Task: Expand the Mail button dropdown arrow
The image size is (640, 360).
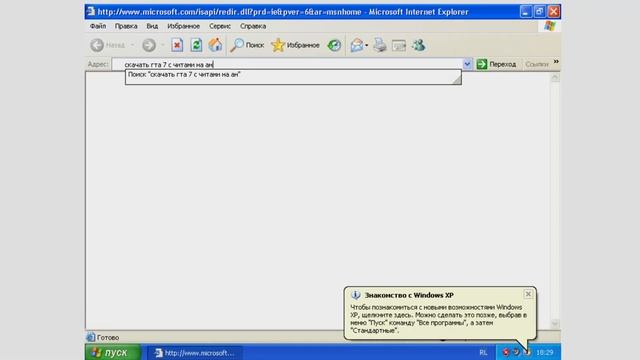Action: click(367, 45)
